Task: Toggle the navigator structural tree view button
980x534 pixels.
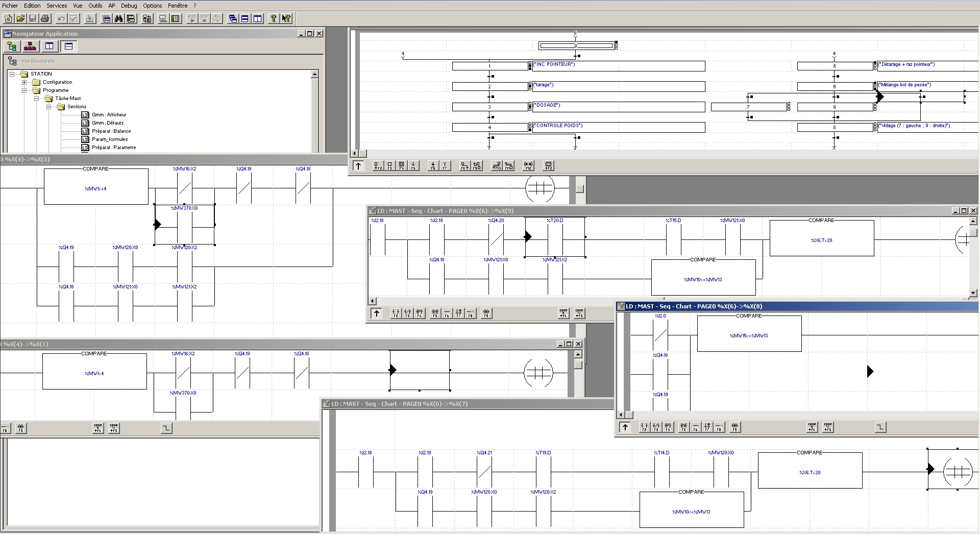Action: 12,46
